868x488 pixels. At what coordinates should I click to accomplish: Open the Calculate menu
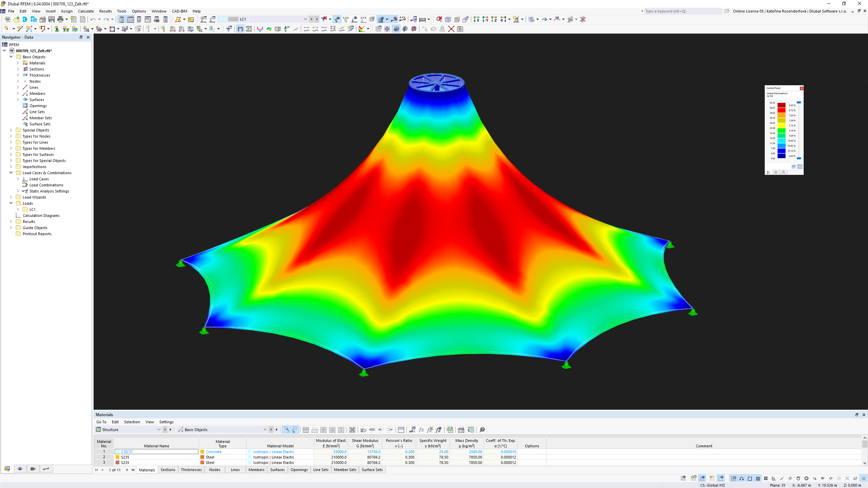point(86,11)
